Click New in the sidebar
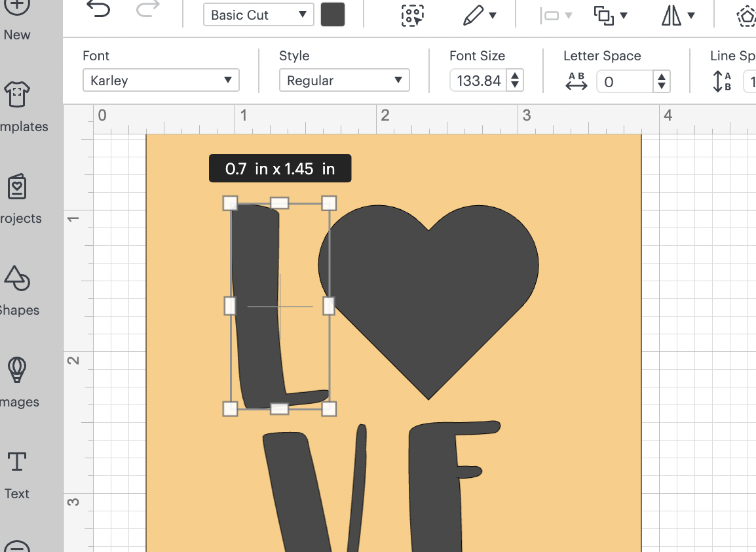756x552 pixels. [x=17, y=20]
